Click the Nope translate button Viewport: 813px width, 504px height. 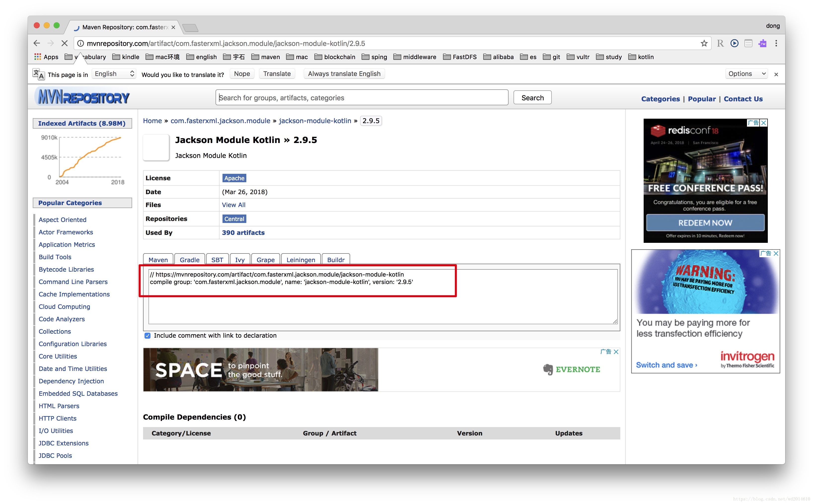click(242, 74)
